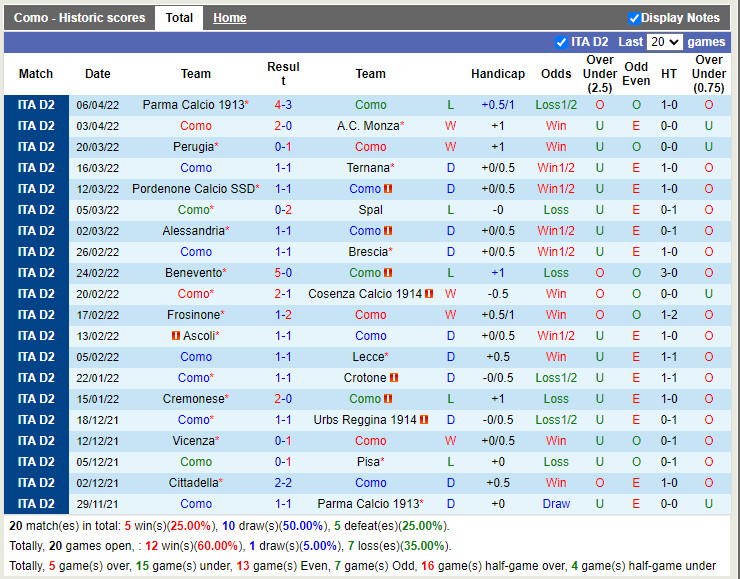Click ITA D2 league cell for 06/04/22 match

pyautogui.click(x=36, y=105)
